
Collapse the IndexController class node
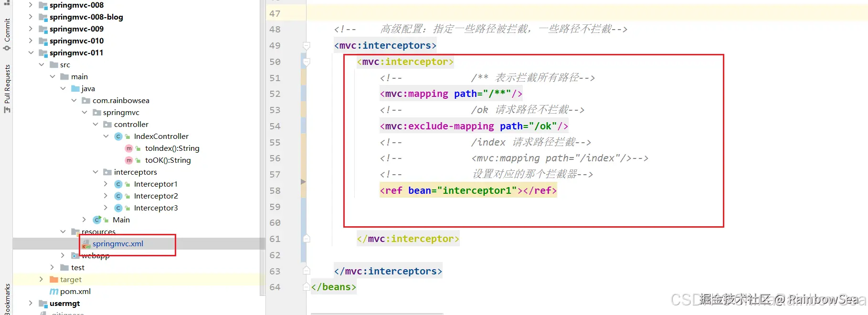(x=106, y=136)
